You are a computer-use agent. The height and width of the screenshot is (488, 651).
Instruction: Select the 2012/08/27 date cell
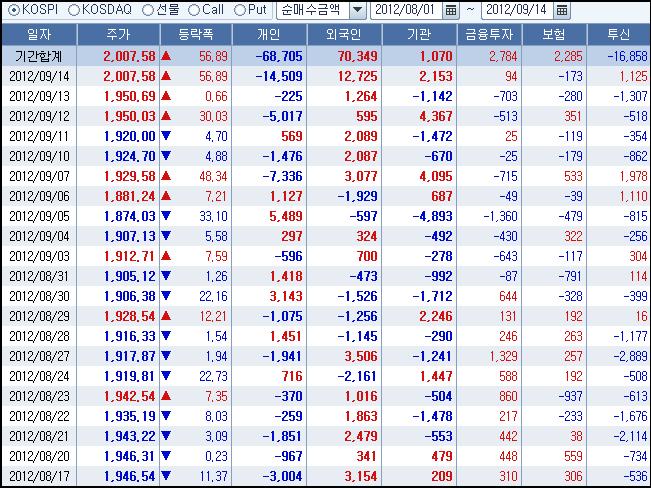coord(39,356)
